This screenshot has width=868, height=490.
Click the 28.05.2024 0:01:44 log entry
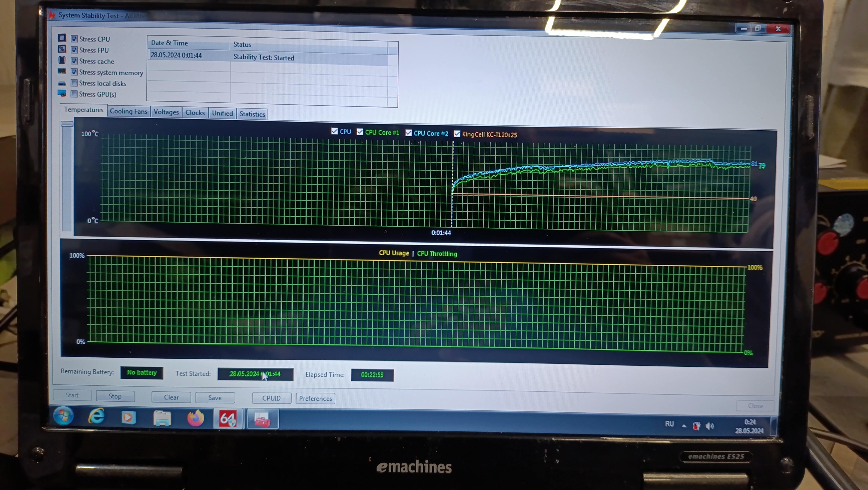click(176, 55)
